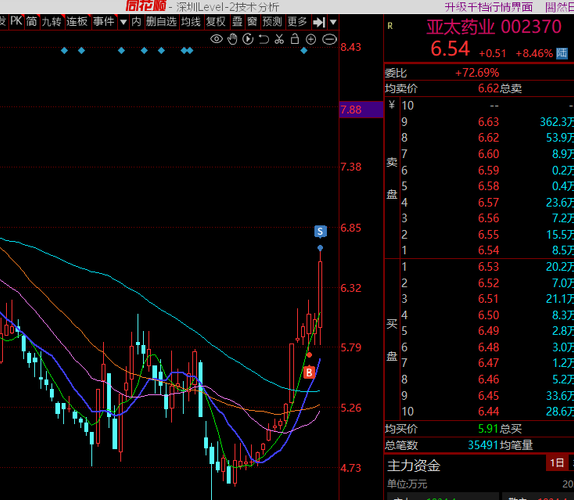Select the scissors cut tool
The height and width of the screenshot is (500, 574).
pos(279,39)
